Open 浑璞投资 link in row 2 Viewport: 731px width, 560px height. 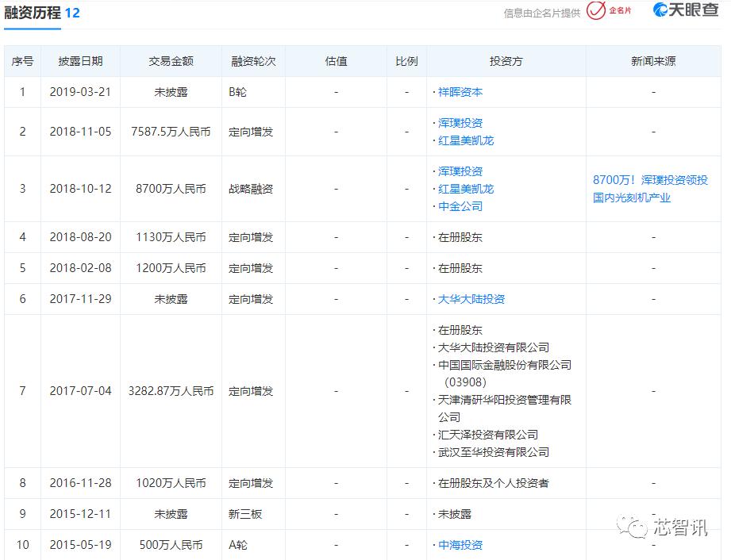point(460,123)
